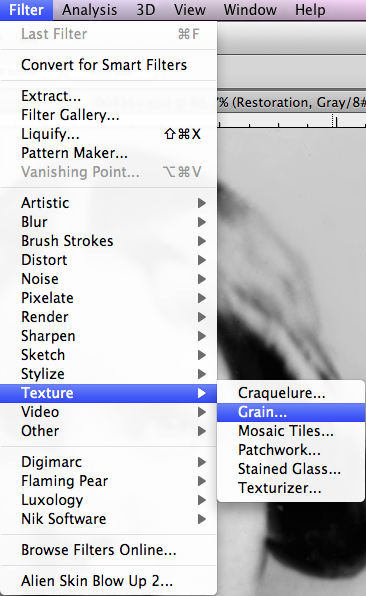Screen dimensions: 366x596
Task: Open the Analysis menu
Action: 90,10
